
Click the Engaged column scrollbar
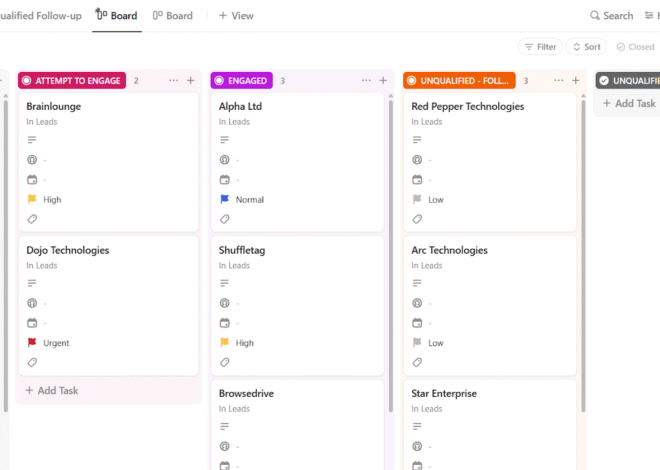(391, 254)
